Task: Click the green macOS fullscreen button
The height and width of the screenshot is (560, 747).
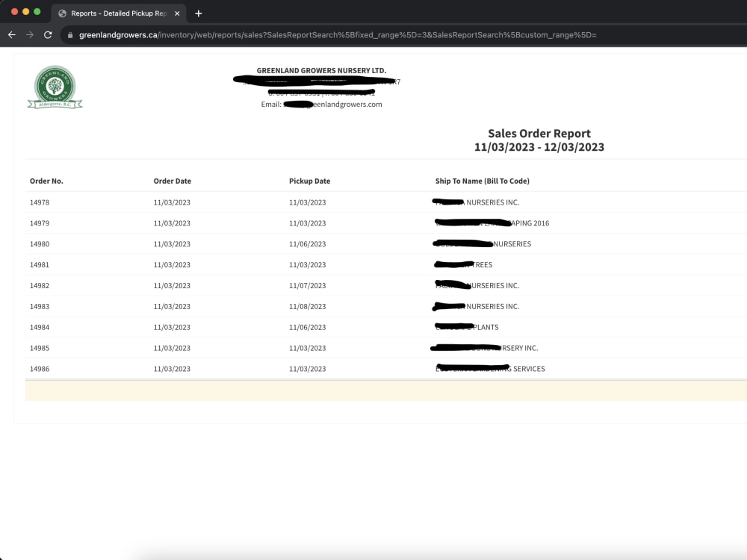Action: 37,11
